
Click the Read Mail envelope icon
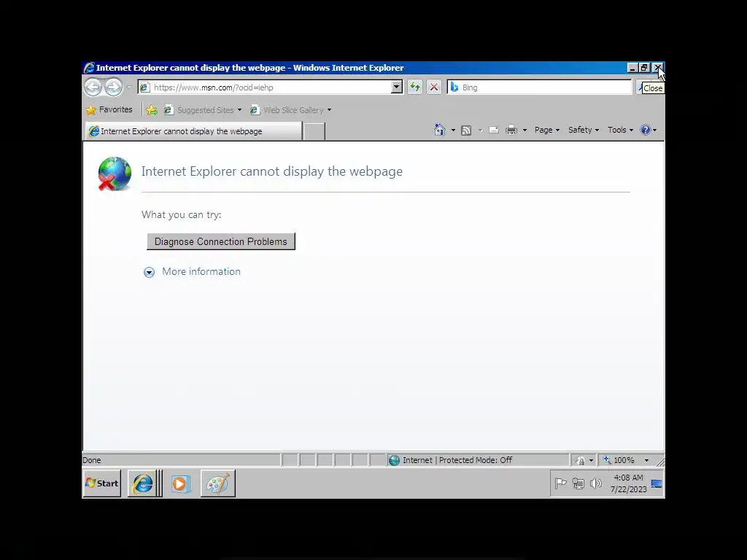coord(494,130)
